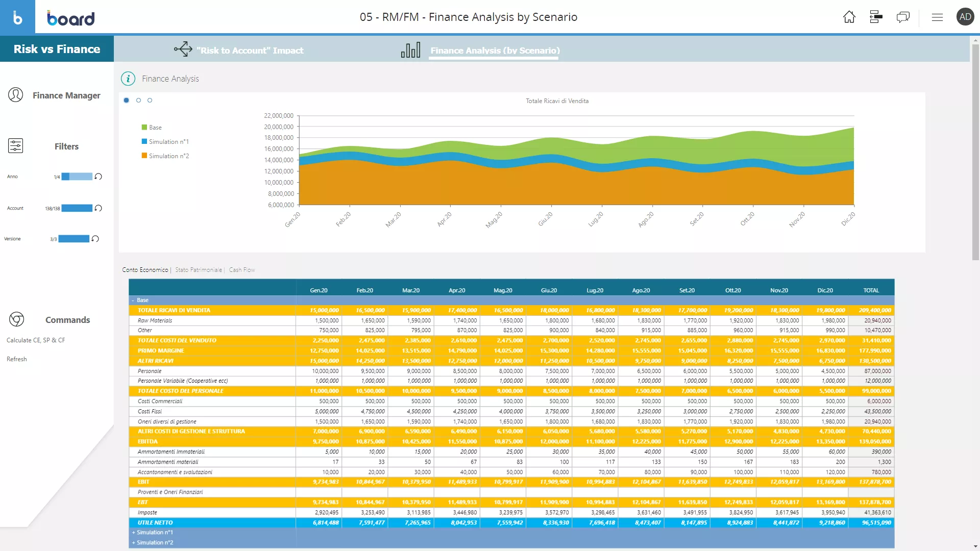Image resolution: width=980 pixels, height=551 pixels.
Task: Open the chat comments icon
Action: [x=903, y=17]
